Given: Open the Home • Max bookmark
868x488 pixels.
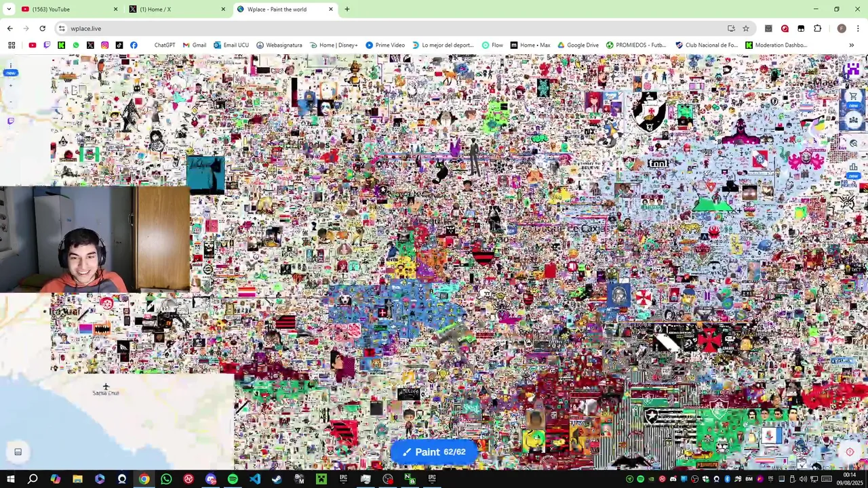Looking at the screenshot, I should tap(530, 45).
